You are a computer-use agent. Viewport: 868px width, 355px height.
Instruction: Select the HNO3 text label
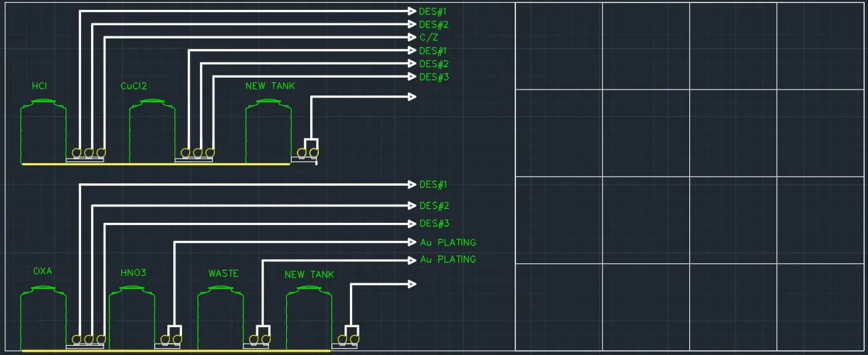tap(133, 273)
